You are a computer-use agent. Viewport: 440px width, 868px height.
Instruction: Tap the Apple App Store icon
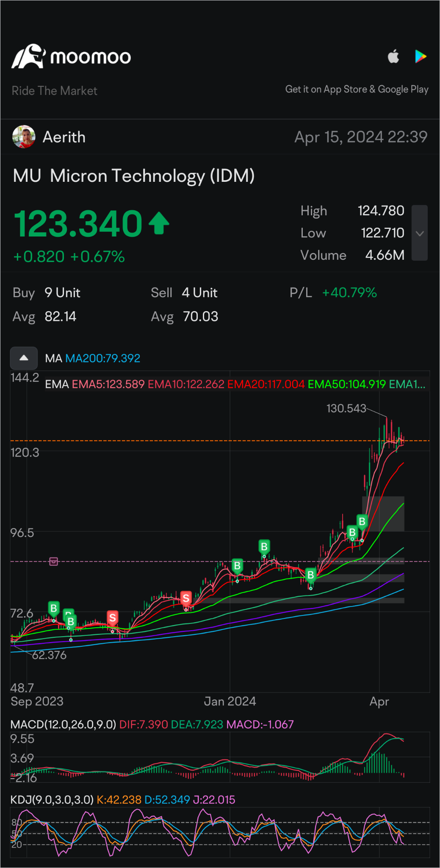pyautogui.click(x=393, y=56)
